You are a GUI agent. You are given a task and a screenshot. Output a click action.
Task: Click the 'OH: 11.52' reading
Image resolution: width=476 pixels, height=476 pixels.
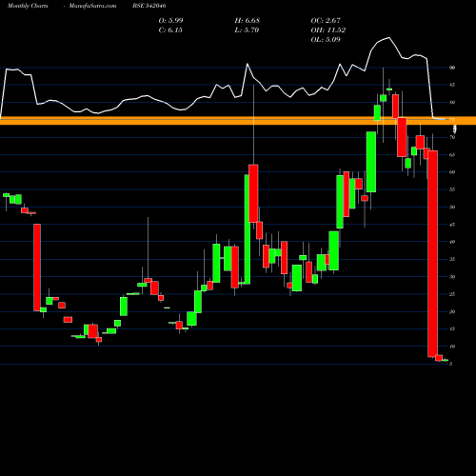tap(328, 30)
